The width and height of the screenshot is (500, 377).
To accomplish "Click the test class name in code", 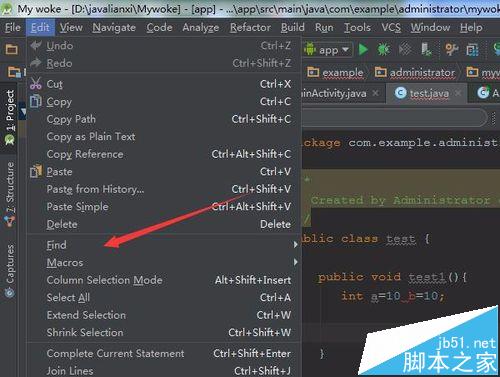I will coord(401,239).
